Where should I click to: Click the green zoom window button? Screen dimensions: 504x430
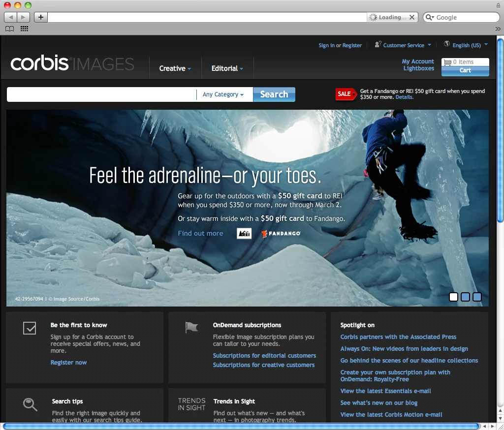point(28,5)
